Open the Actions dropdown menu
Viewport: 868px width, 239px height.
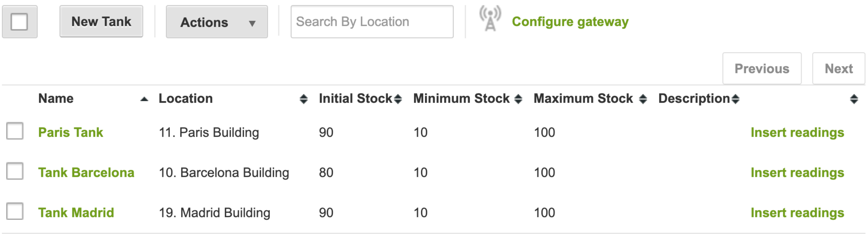[x=217, y=22]
